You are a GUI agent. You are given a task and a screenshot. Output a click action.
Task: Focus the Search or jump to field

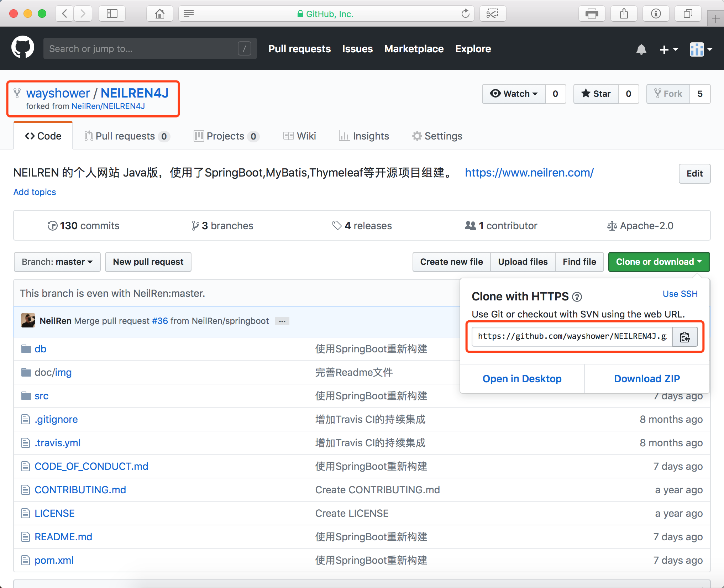150,48
